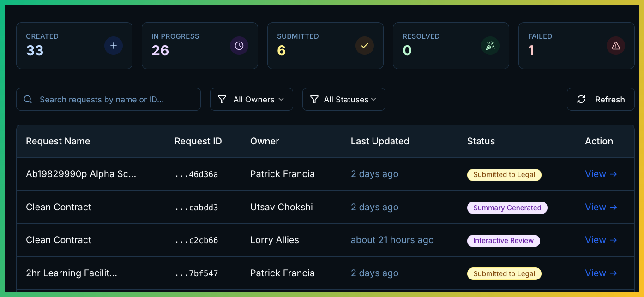This screenshot has height=297, width=644.
Task: Open the All Owners dropdown
Action: click(251, 99)
